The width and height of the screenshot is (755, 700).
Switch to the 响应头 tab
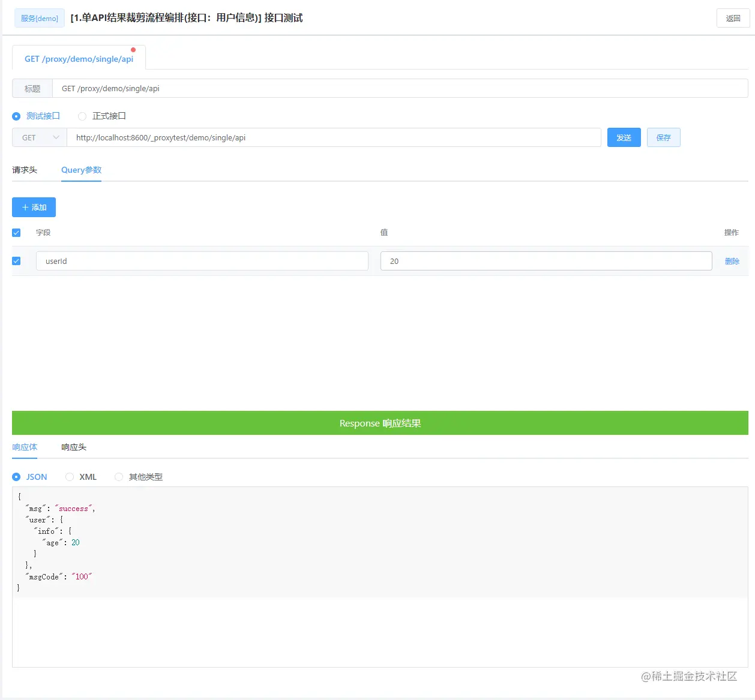point(73,447)
